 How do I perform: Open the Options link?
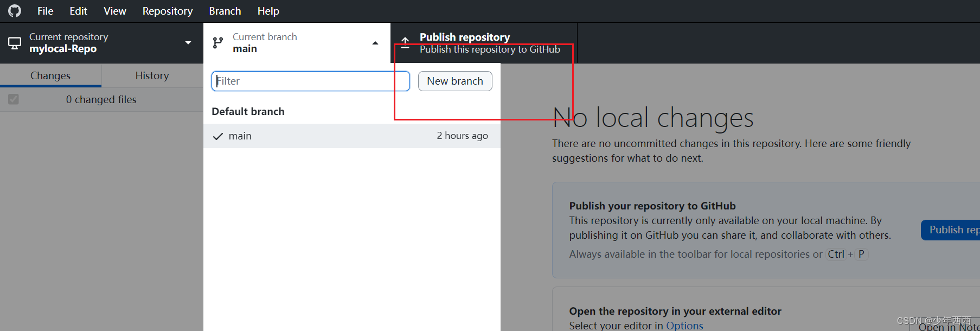pyautogui.click(x=684, y=325)
